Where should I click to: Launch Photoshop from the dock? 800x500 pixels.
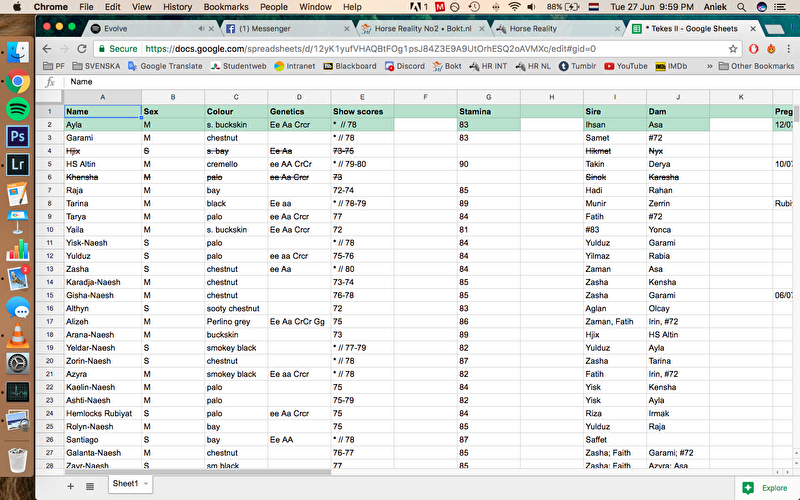pyautogui.click(x=18, y=137)
